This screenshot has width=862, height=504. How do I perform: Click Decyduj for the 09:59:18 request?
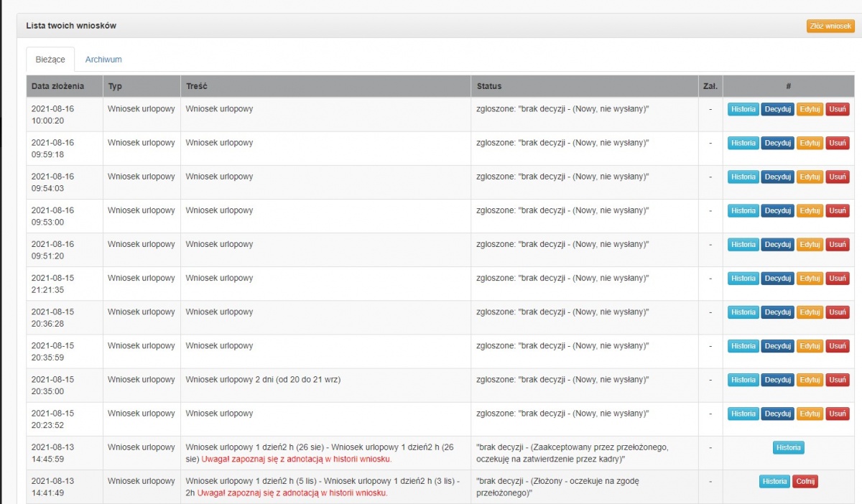coord(777,143)
